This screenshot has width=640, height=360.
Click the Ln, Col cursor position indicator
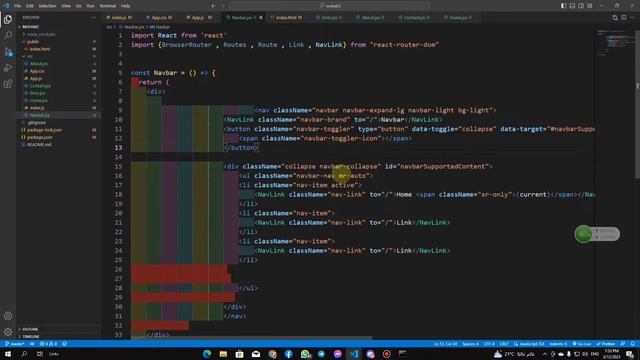(x=445, y=344)
